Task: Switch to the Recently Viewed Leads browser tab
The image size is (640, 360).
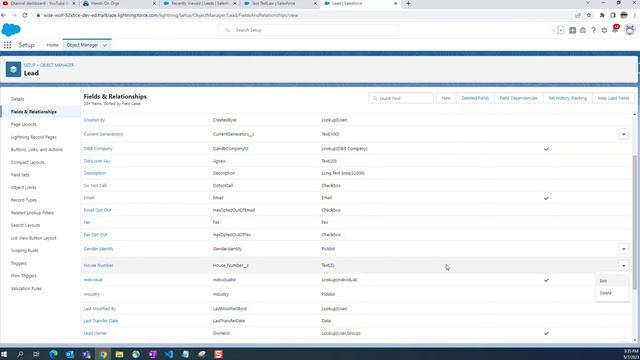Action: pyautogui.click(x=200, y=4)
